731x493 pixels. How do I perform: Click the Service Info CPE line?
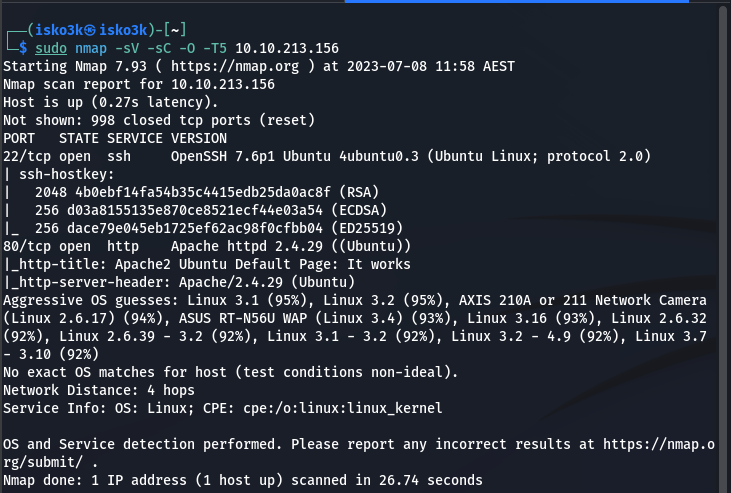point(221,408)
